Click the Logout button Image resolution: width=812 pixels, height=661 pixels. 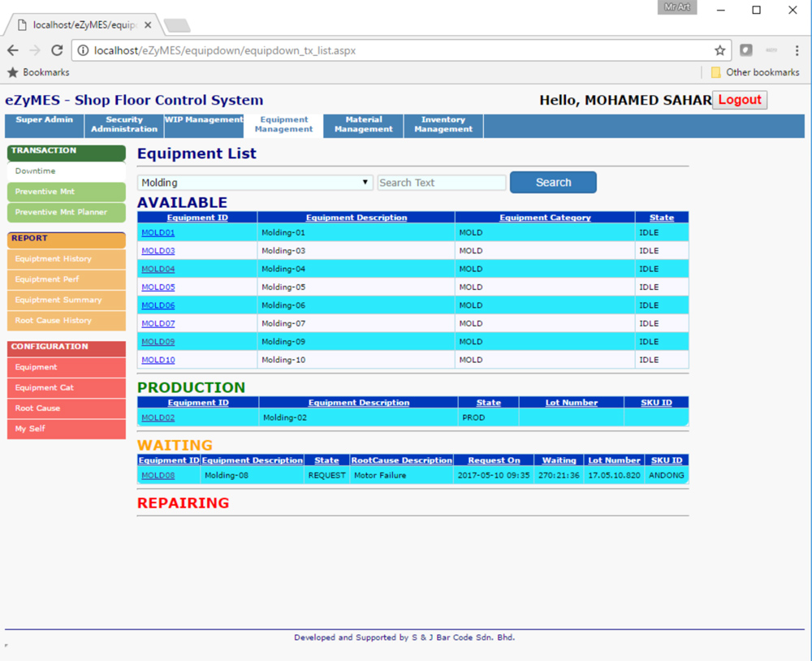(739, 100)
